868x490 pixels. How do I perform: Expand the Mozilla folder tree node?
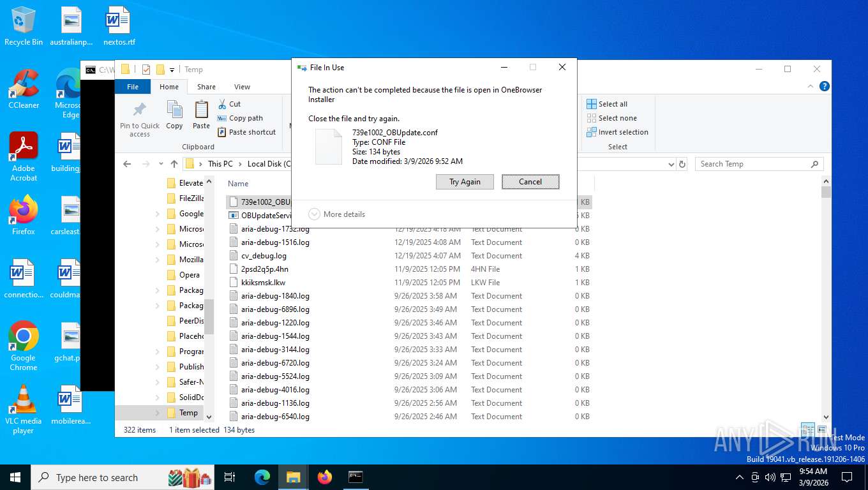tap(158, 260)
